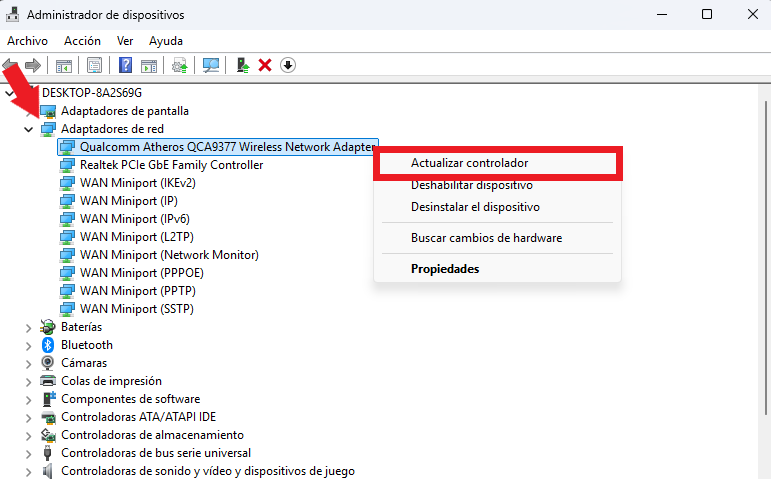Click the update driver gear toolbar icon
771x479 pixels.
pos(180,65)
